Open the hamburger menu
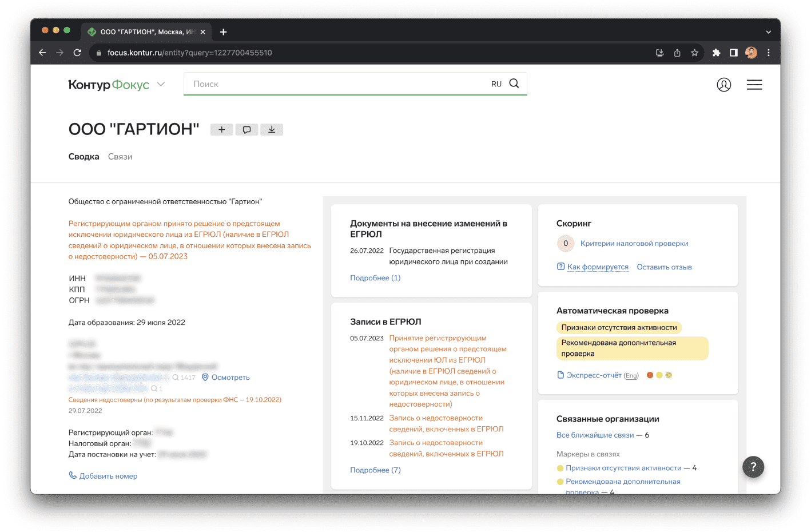 (x=754, y=85)
